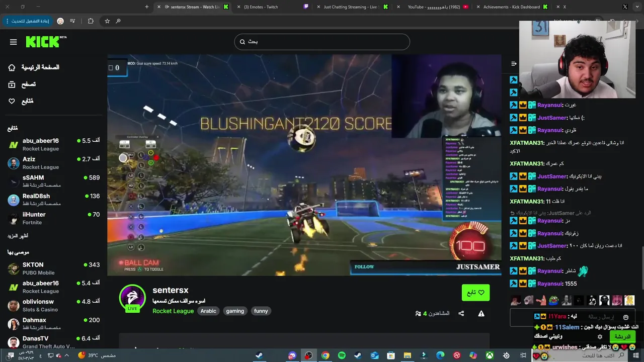The height and width of the screenshot is (362, 644).
Task: Click the page vertical scrollbar
Action: pos(642,266)
